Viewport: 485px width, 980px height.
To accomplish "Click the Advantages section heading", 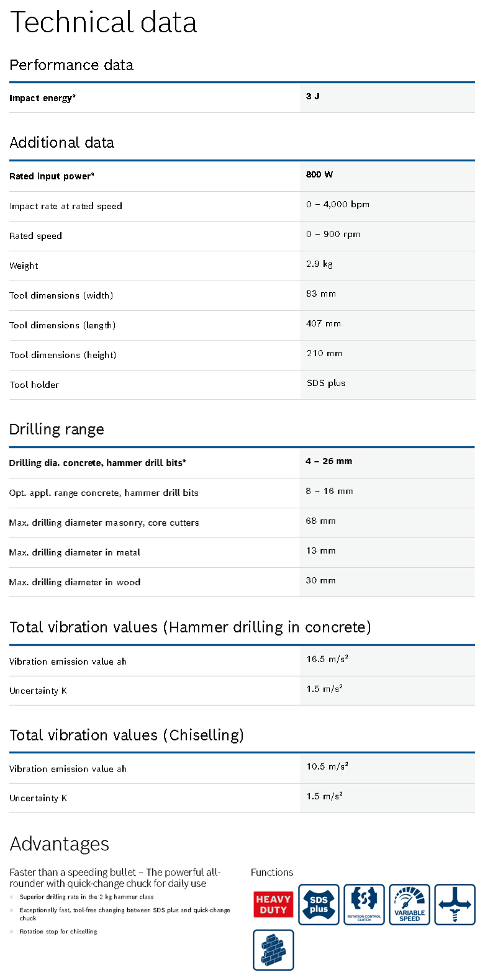I will coord(60,844).
